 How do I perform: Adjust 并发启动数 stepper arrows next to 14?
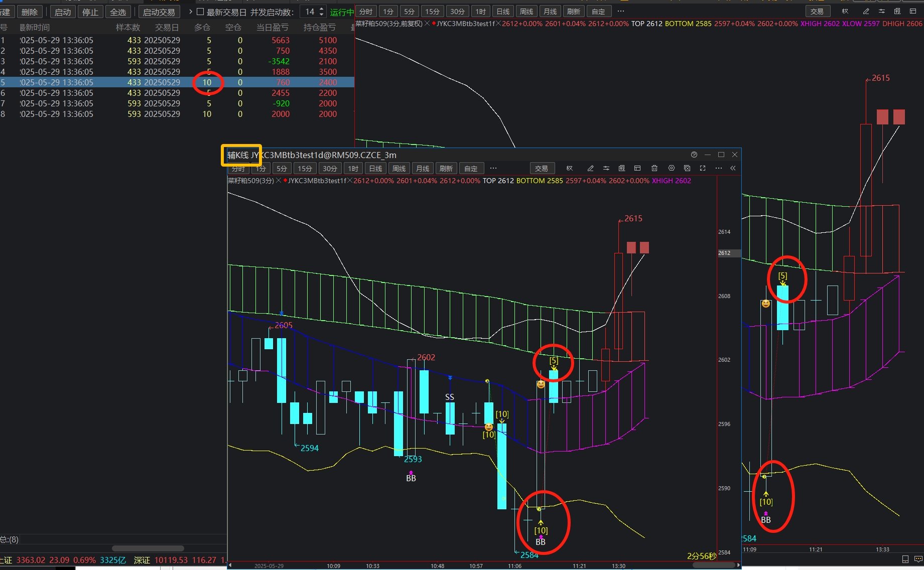322,12
